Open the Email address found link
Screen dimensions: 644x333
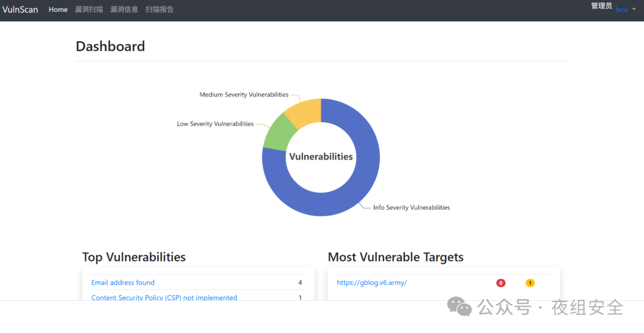123,282
